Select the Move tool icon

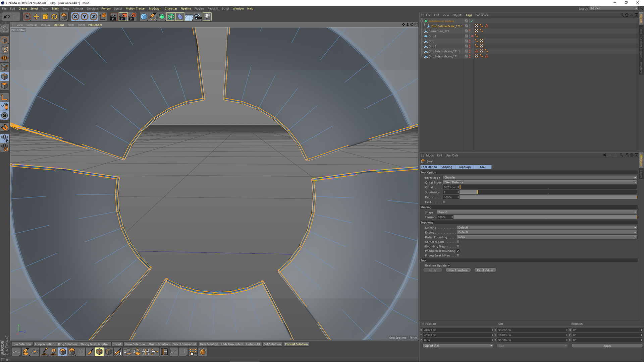[x=36, y=16]
